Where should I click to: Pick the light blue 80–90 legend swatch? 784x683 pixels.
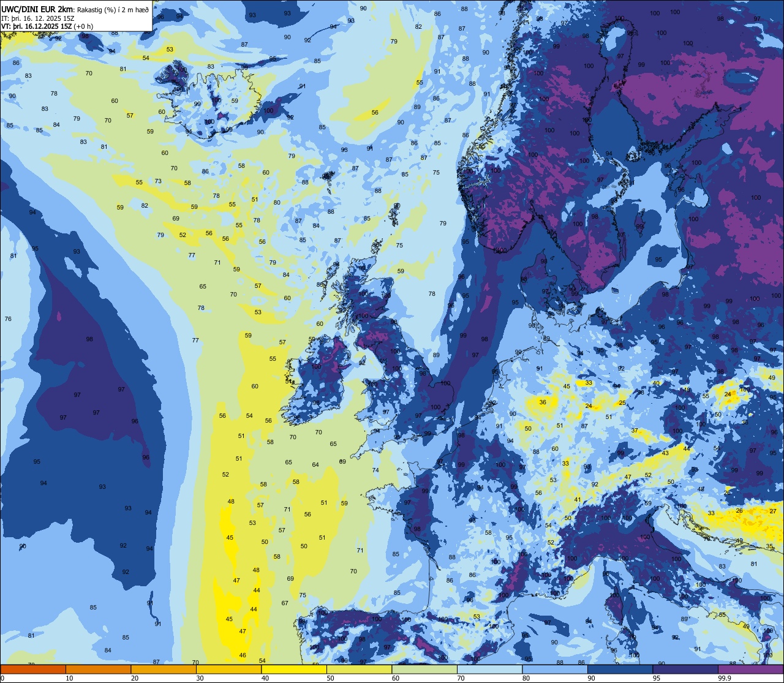[555, 669]
